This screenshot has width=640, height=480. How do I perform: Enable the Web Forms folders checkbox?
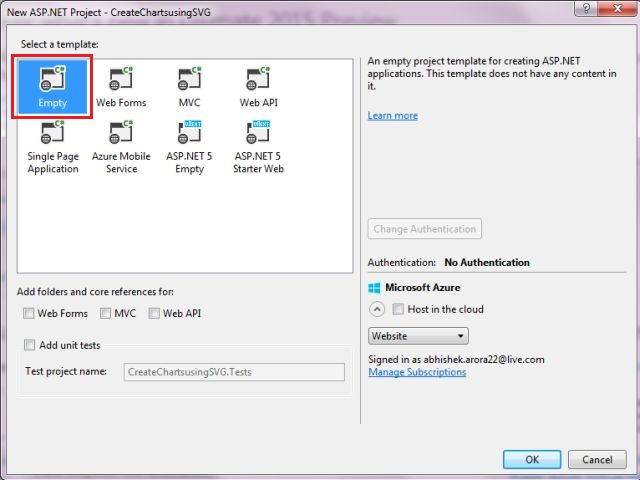(29, 313)
